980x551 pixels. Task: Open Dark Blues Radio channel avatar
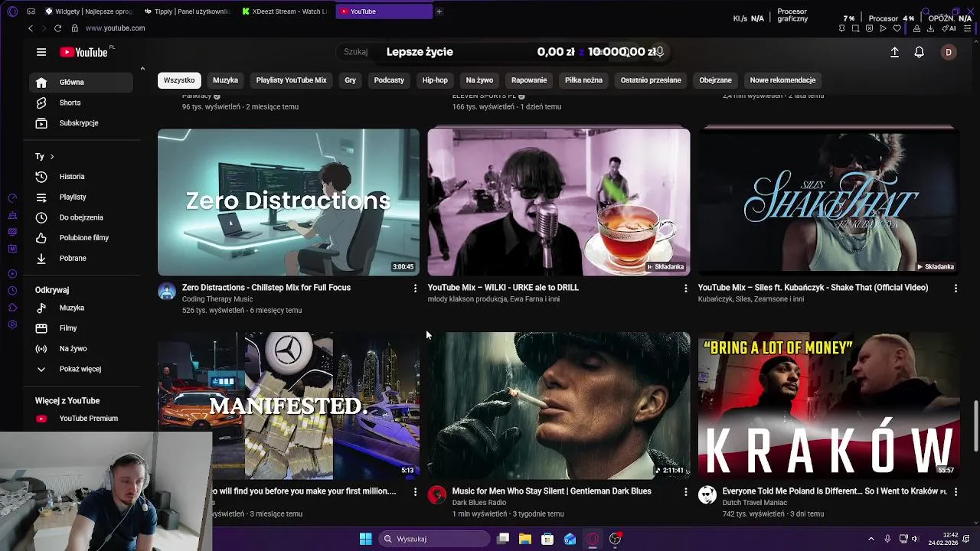[x=437, y=494]
